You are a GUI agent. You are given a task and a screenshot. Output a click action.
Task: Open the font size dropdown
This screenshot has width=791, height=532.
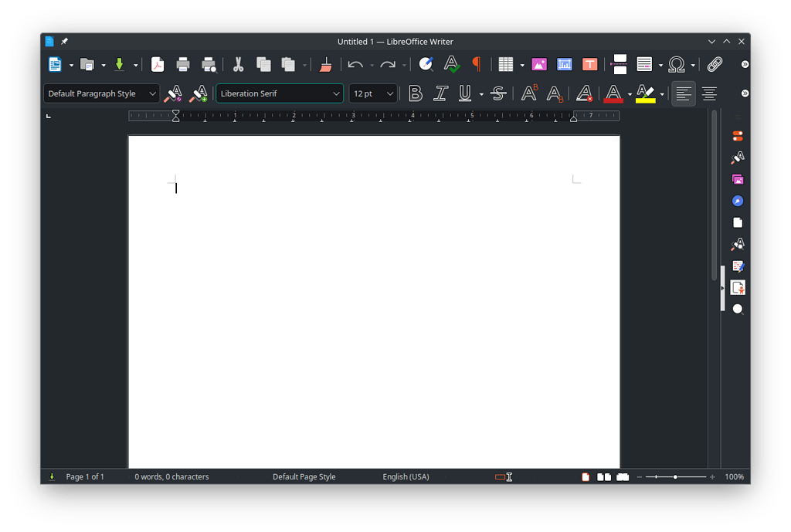coord(390,93)
